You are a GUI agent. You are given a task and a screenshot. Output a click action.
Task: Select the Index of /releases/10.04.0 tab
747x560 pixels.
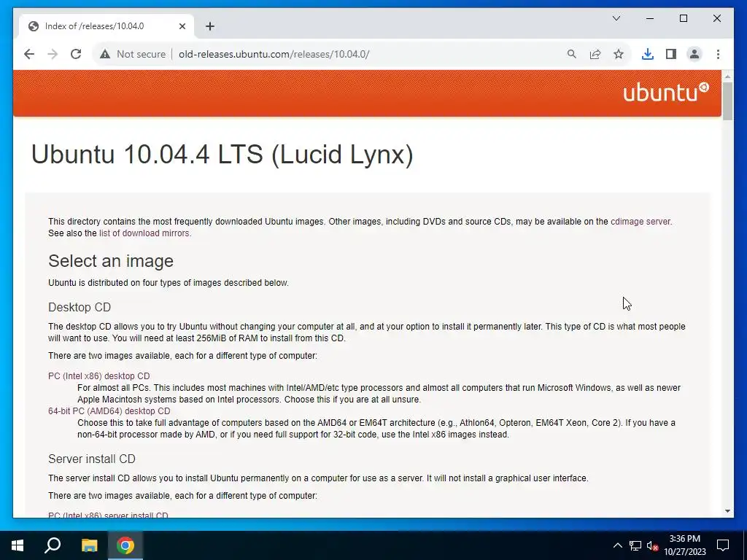107,26
